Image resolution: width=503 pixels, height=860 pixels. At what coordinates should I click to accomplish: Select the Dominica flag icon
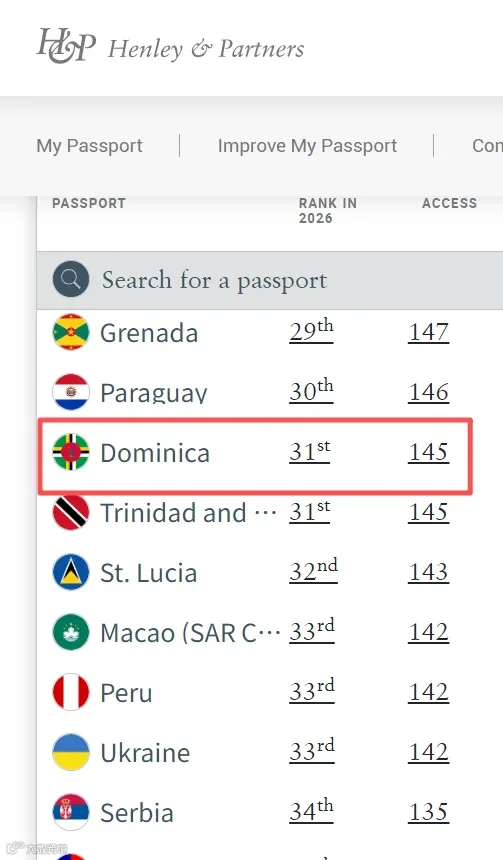(x=71, y=452)
